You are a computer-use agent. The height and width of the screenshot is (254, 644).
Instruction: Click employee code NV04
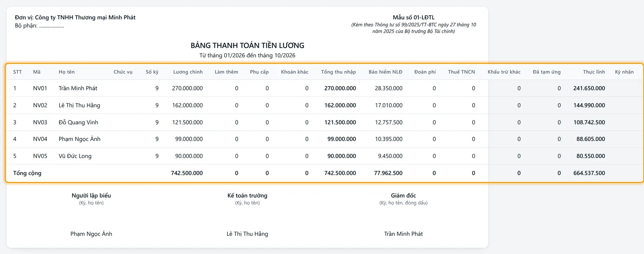click(x=40, y=139)
